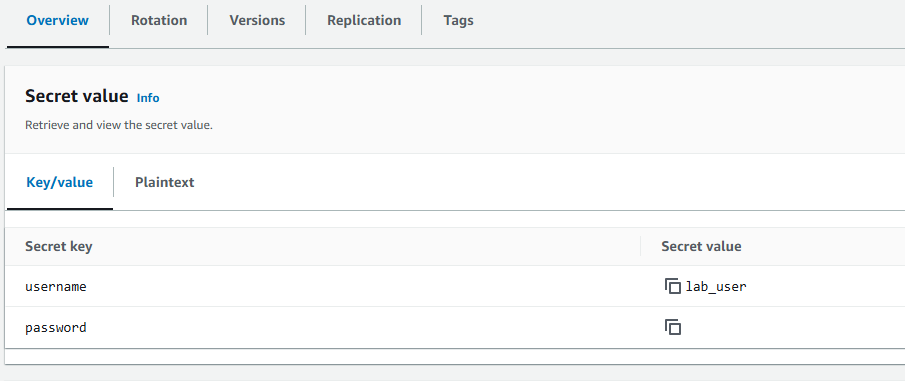
Task: Click the Secret value section heading
Action: tap(76, 96)
